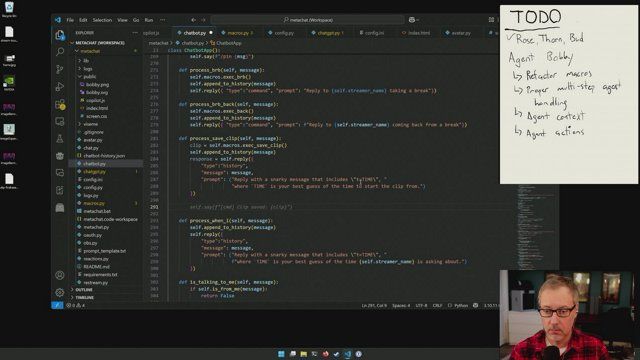Open the Run and Debug view
This screenshot has height=360, width=640.
pos(60,87)
